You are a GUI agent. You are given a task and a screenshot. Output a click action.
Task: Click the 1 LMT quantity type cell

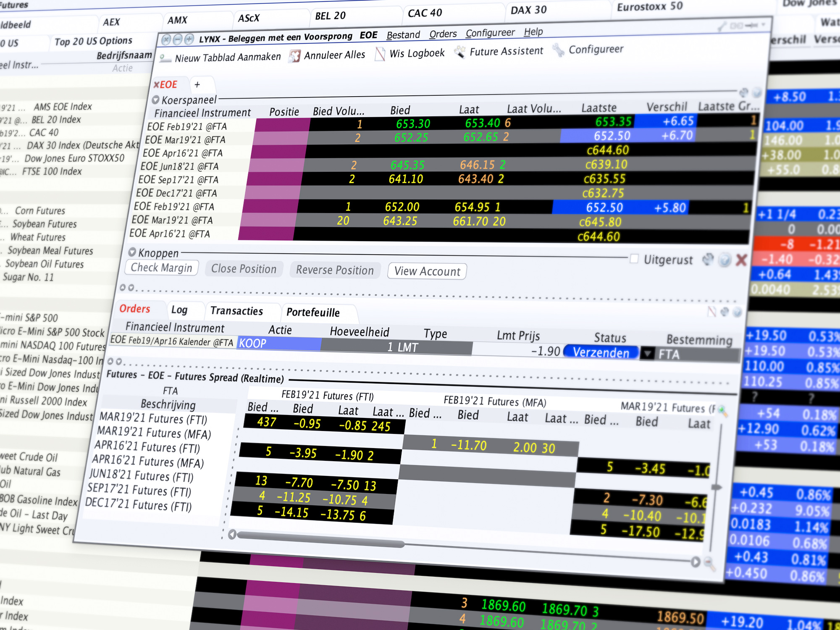[397, 347]
